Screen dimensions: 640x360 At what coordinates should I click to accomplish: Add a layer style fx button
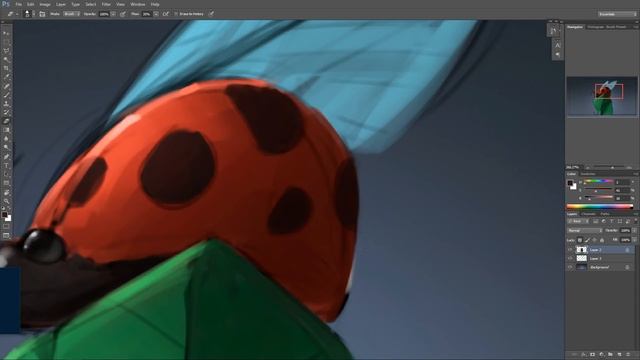click(583, 355)
